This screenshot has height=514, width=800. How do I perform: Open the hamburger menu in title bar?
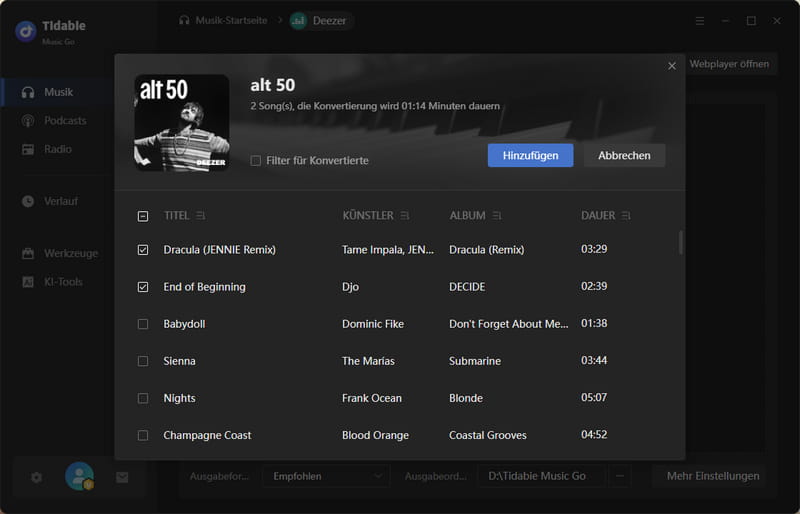pyautogui.click(x=700, y=21)
